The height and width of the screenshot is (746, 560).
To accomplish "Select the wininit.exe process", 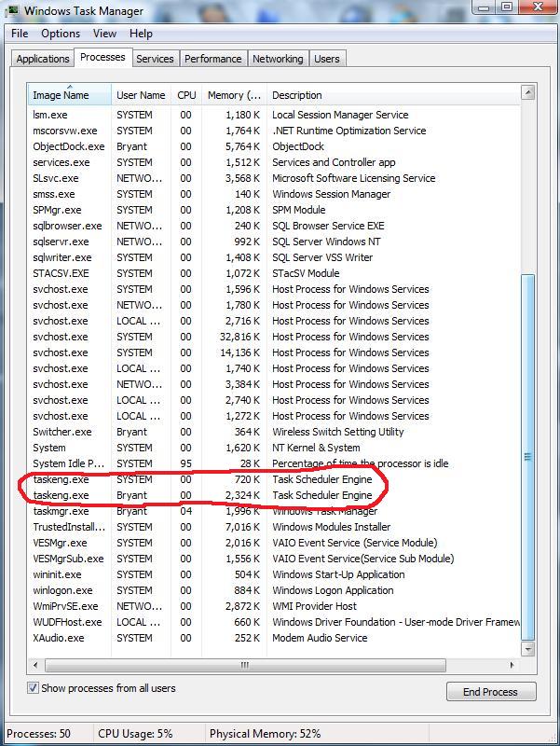I will click(274, 574).
